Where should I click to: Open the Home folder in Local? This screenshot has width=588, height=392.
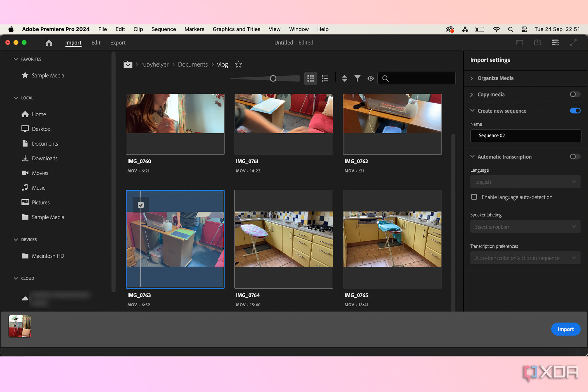pyautogui.click(x=34, y=114)
